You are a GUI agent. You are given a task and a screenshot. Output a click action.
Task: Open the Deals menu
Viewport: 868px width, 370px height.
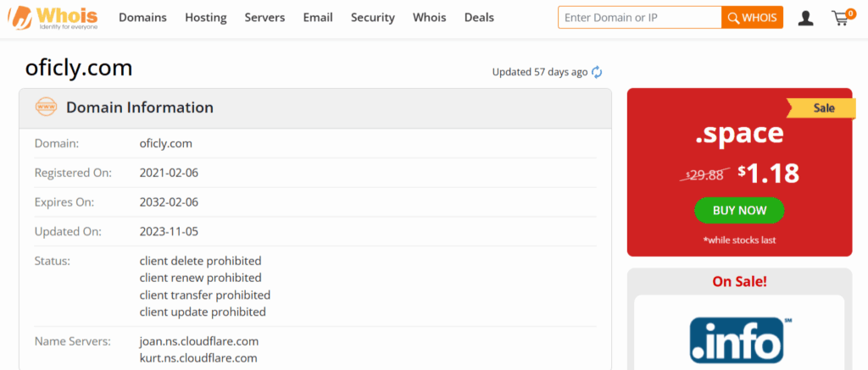[479, 18]
